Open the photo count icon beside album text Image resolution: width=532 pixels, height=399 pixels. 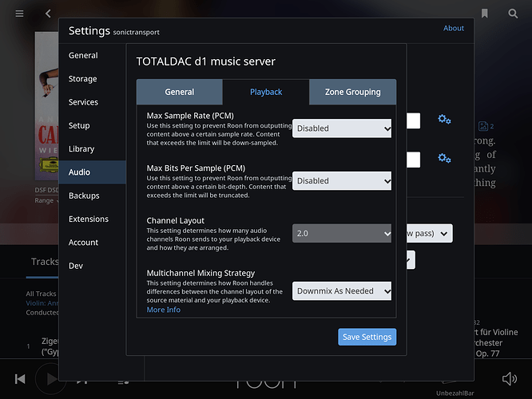point(486,126)
